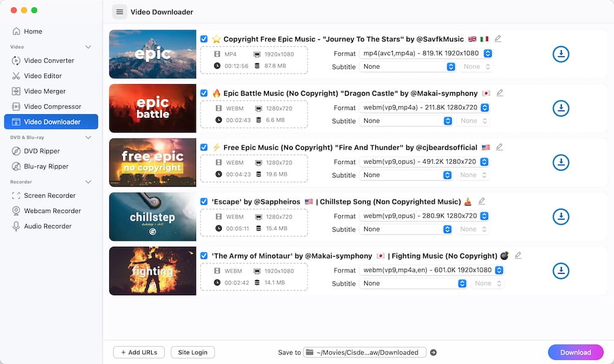Image resolution: width=614 pixels, height=364 pixels.
Task: Open Subtitle dropdown for 'Dragon Castle'
Action: point(406,121)
